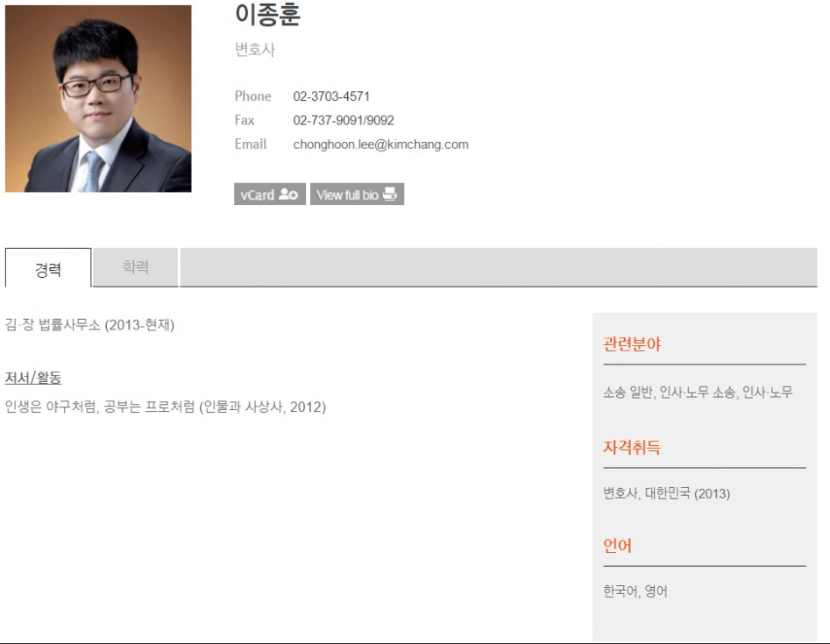
Task: Click the phone number 02-3703-4571
Action: tap(330, 96)
